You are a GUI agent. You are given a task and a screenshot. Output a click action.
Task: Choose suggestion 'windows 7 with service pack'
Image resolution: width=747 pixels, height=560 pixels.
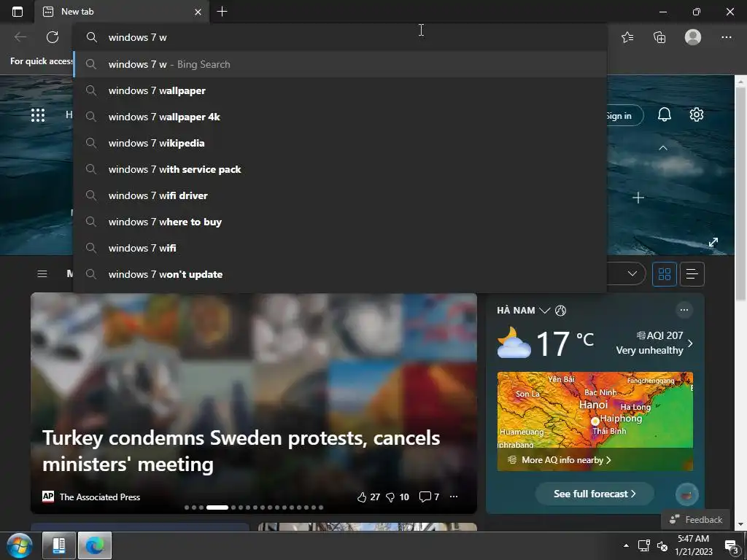coord(340,169)
